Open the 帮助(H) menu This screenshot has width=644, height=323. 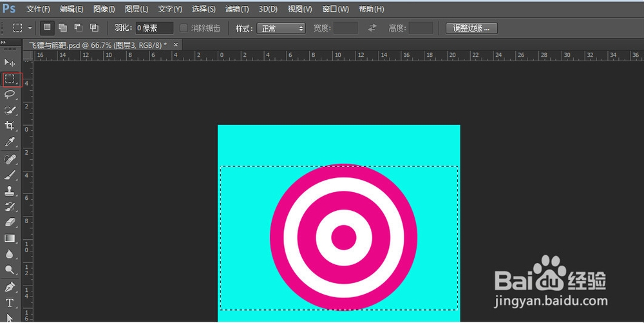[372, 9]
